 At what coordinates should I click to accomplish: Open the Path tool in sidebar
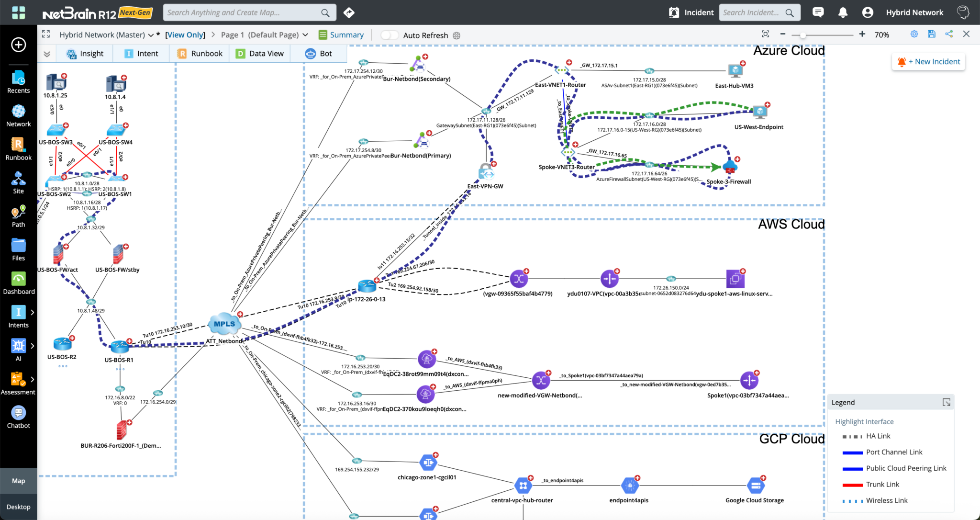[x=18, y=216]
